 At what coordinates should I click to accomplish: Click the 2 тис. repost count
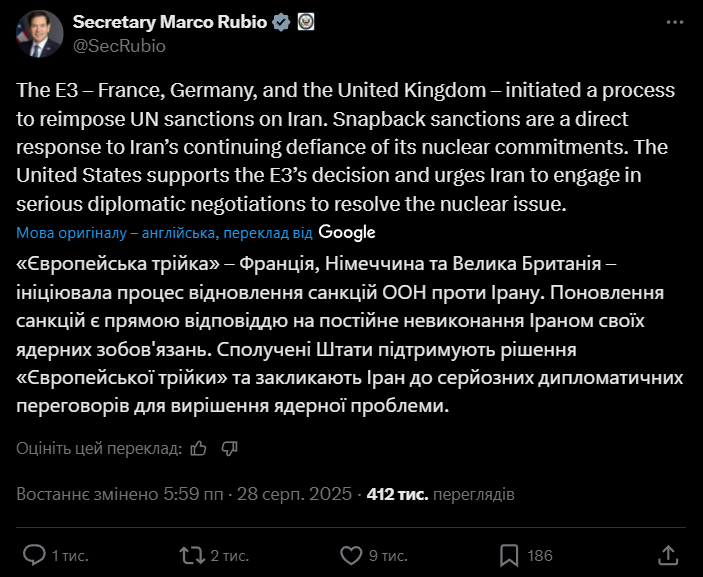point(229,555)
